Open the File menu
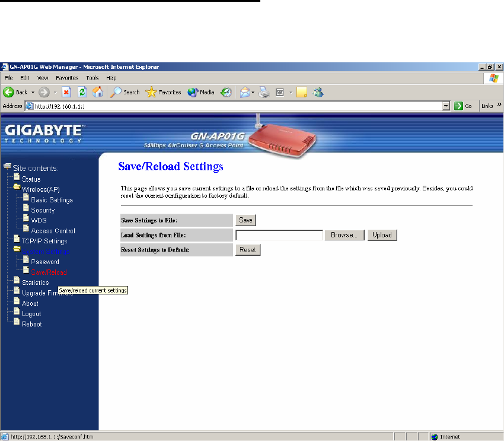Screen dimensions: 504x441 [9, 78]
